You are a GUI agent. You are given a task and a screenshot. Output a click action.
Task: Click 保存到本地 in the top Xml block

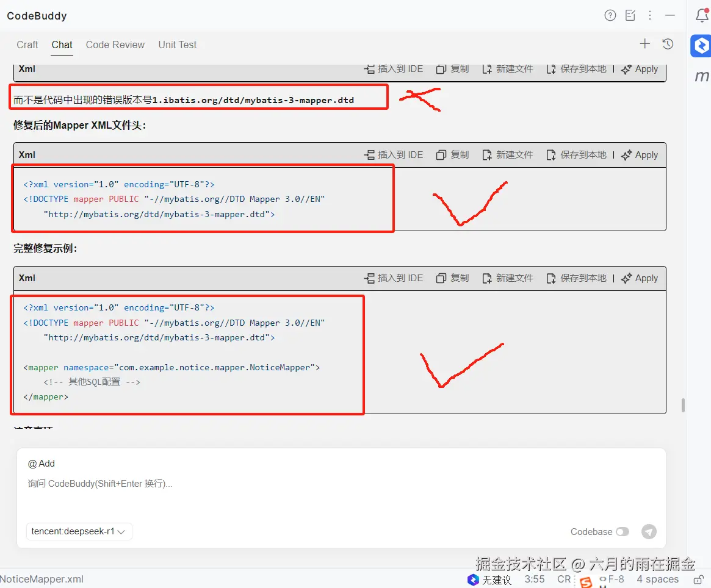(576, 69)
